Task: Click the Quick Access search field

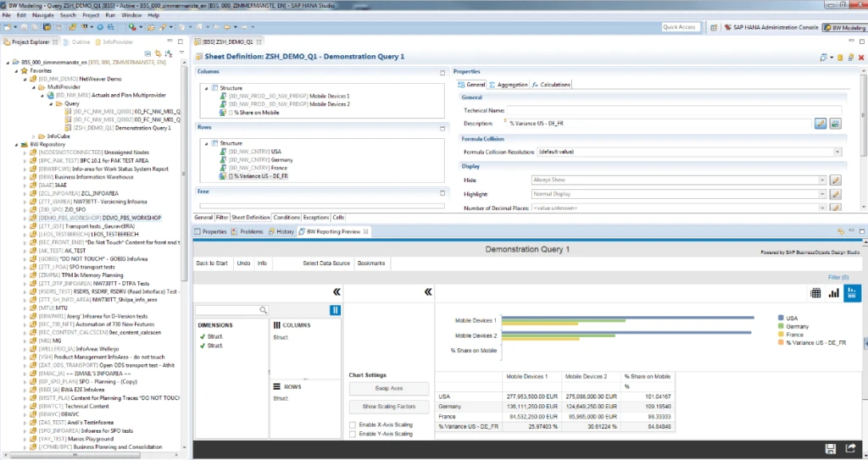Action: point(680,27)
